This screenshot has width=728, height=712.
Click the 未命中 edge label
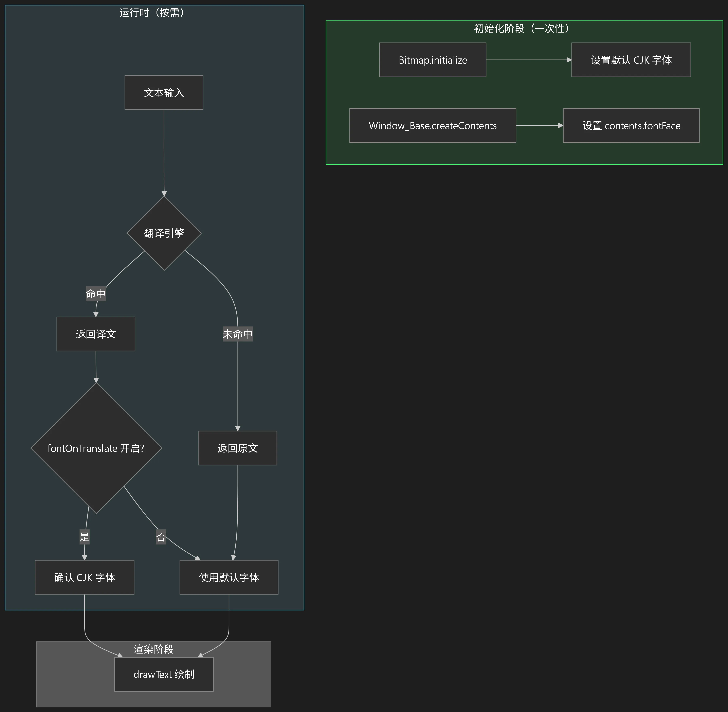pyautogui.click(x=238, y=334)
